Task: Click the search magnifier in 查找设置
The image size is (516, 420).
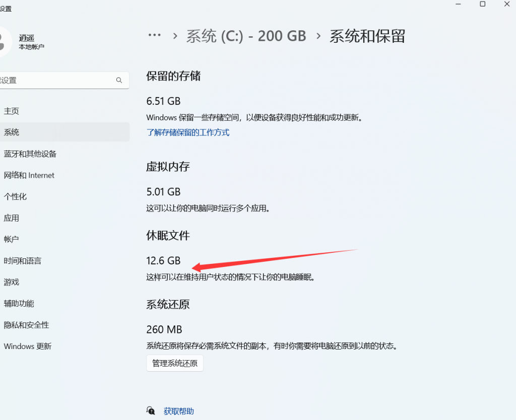Action: [x=119, y=80]
